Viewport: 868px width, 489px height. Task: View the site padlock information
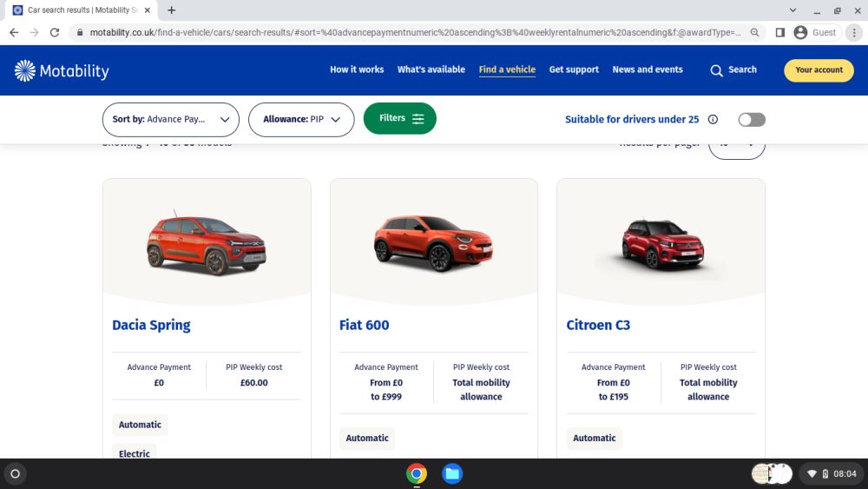tap(80, 33)
